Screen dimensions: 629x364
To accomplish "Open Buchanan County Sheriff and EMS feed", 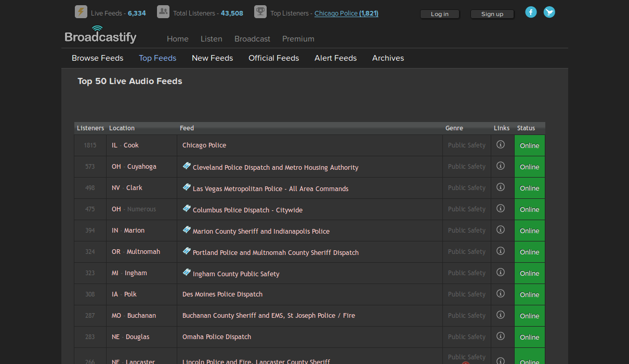I will (x=269, y=315).
